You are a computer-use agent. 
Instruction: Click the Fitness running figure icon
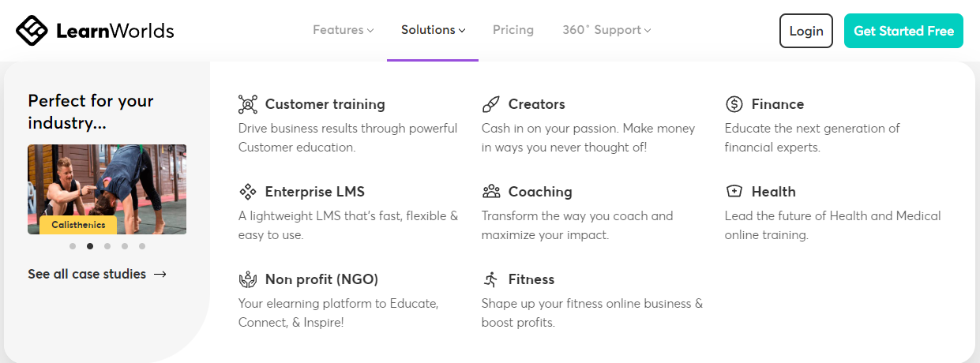(x=491, y=279)
